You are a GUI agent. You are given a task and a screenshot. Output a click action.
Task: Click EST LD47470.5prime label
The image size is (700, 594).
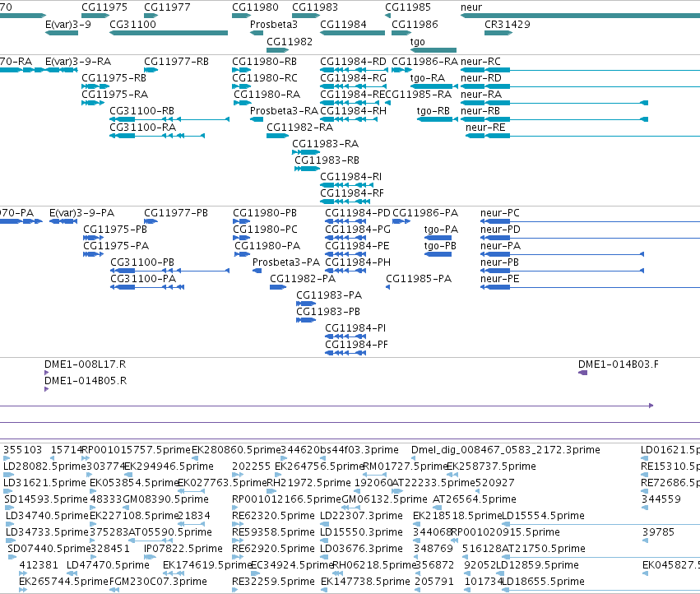pos(108,565)
